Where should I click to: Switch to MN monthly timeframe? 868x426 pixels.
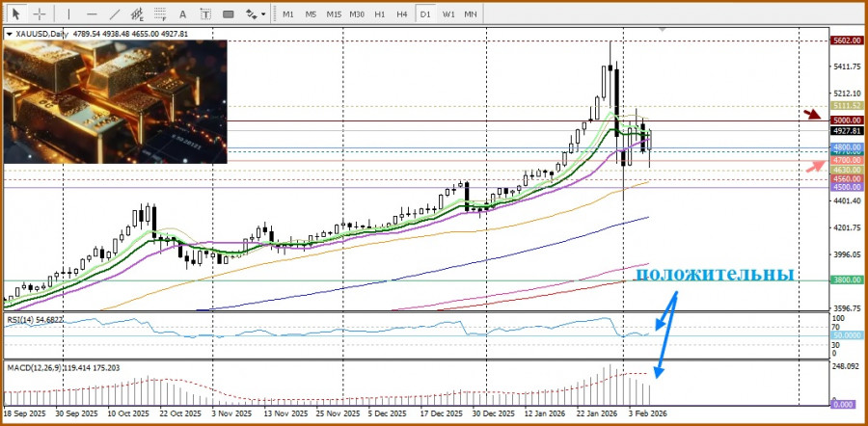471,14
